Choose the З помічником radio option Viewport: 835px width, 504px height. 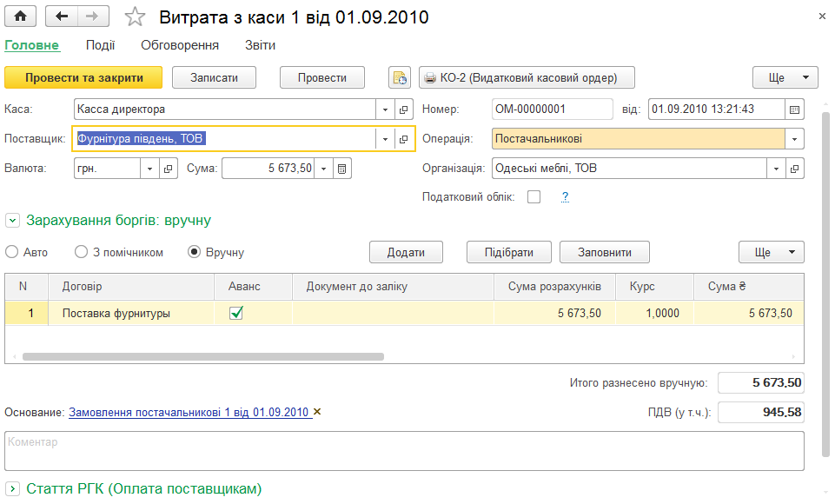[81, 252]
